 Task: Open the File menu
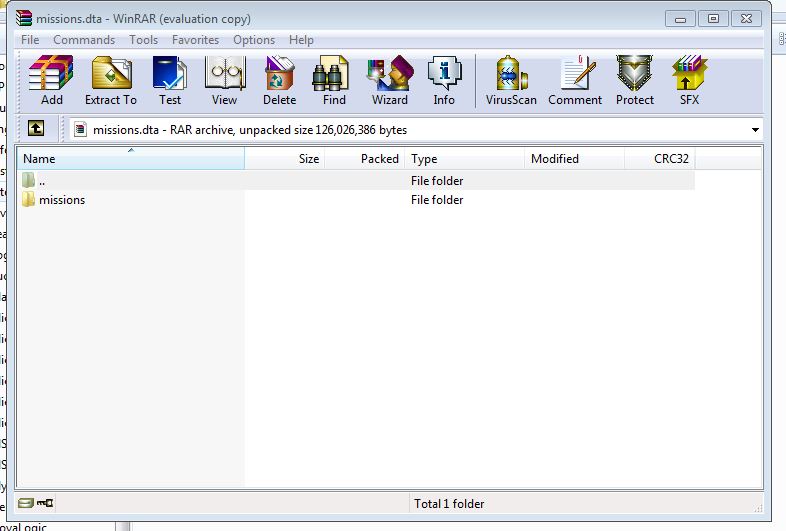coord(30,40)
